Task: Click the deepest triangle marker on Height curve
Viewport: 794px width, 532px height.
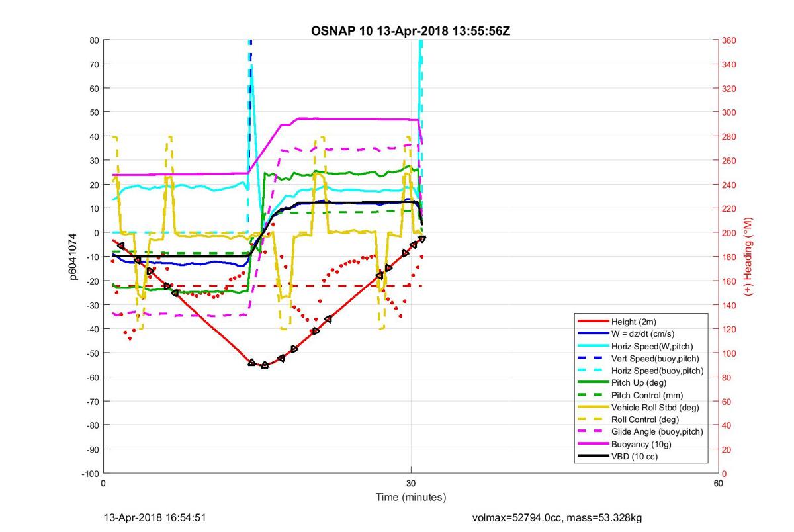Action: click(265, 365)
